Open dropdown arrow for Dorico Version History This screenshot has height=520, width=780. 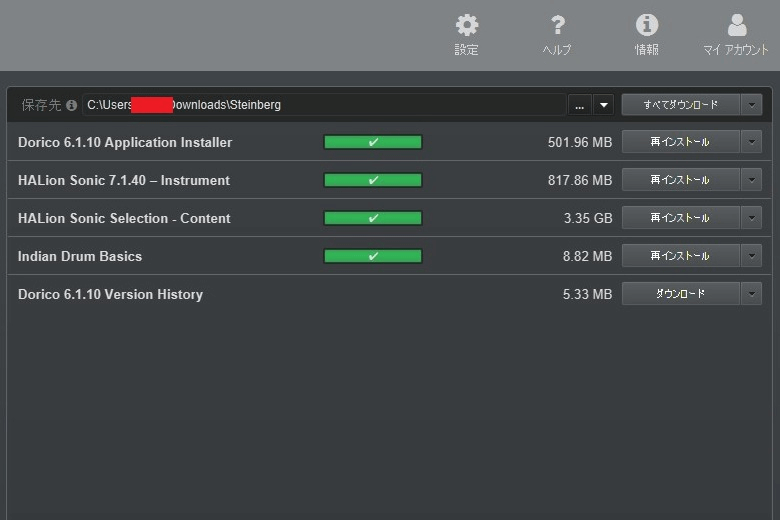[x=751, y=294]
